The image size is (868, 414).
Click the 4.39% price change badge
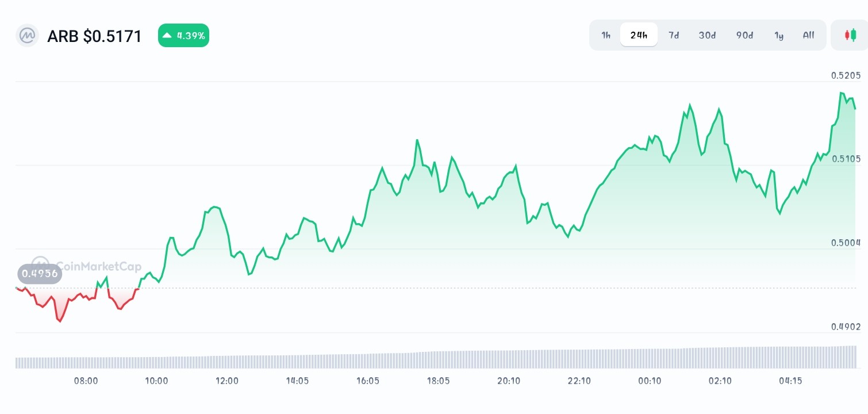[x=183, y=36]
